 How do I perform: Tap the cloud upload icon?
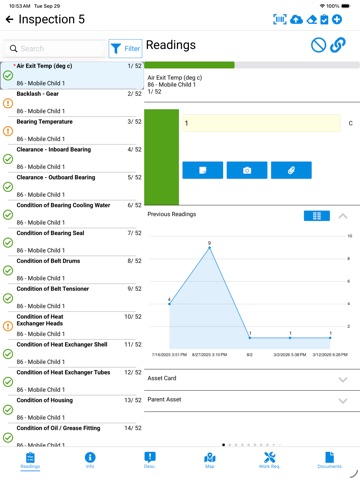click(296, 20)
